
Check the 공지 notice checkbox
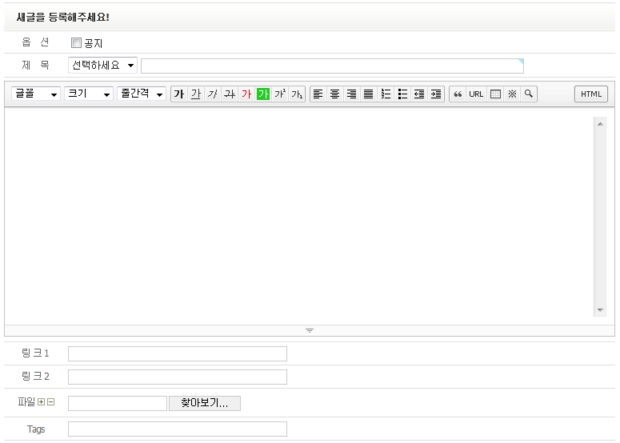click(x=76, y=43)
